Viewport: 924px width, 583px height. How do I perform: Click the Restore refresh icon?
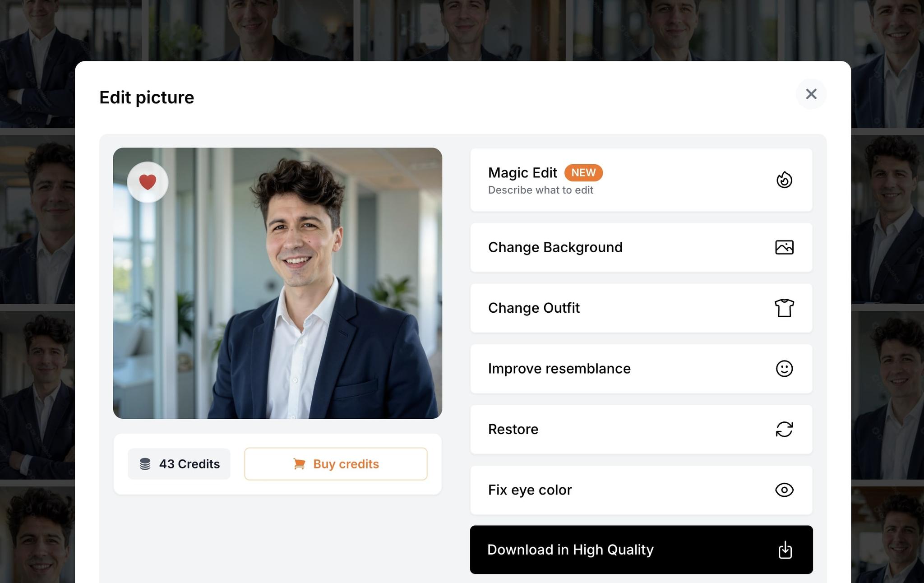click(785, 429)
